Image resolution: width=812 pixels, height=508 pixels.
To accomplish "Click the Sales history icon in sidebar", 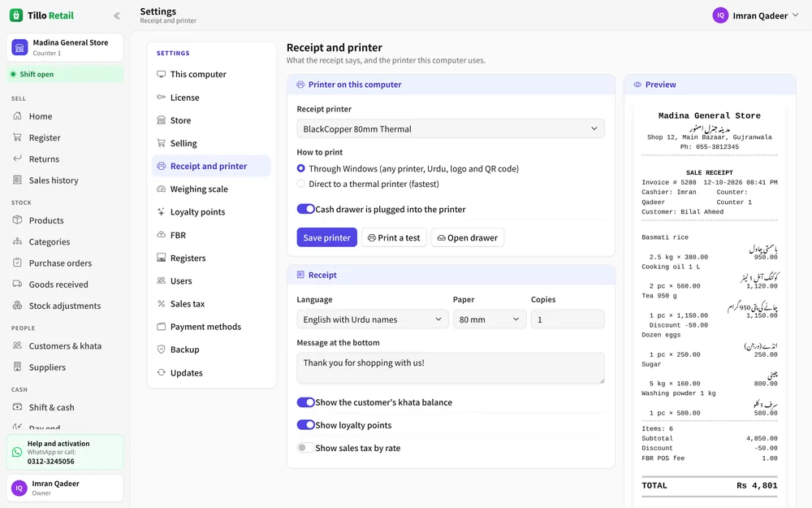I will [x=18, y=180].
